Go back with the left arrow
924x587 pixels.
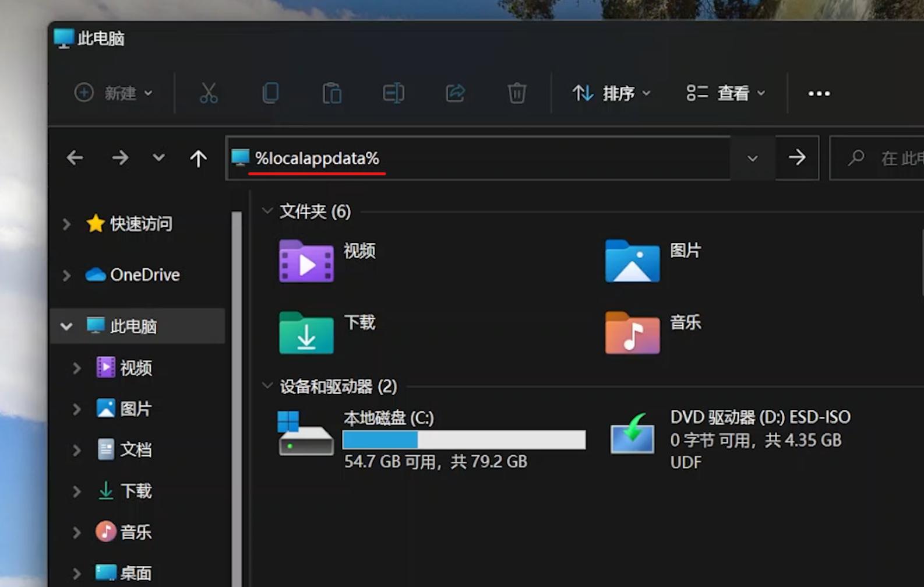(75, 157)
